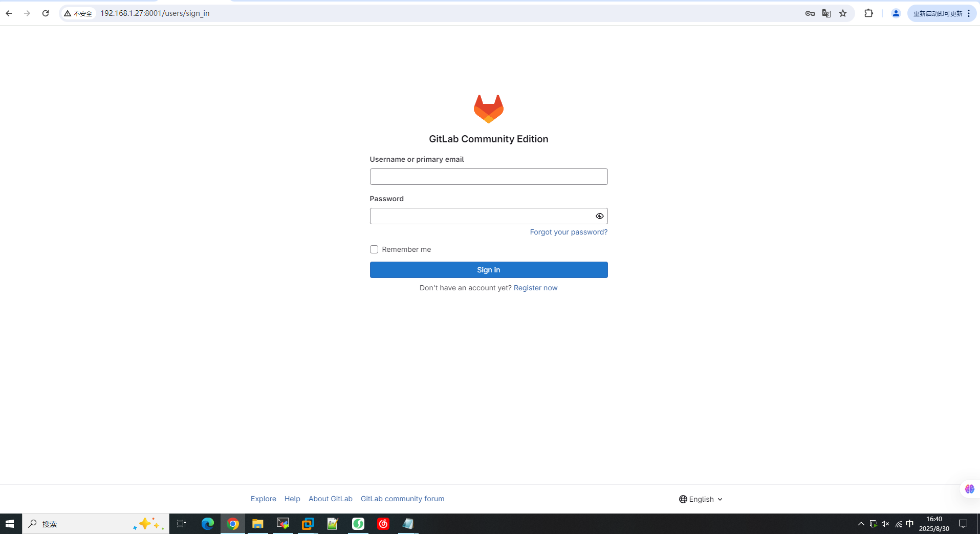Screen dimensions: 980x534
Task: Click the taskbar search box
Action: pyautogui.click(x=96, y=524)
